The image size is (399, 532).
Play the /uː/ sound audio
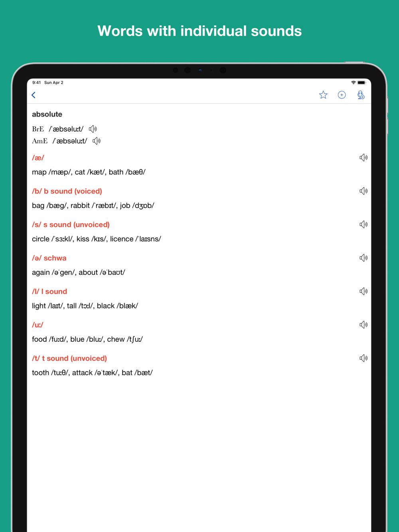pos(363,325)
